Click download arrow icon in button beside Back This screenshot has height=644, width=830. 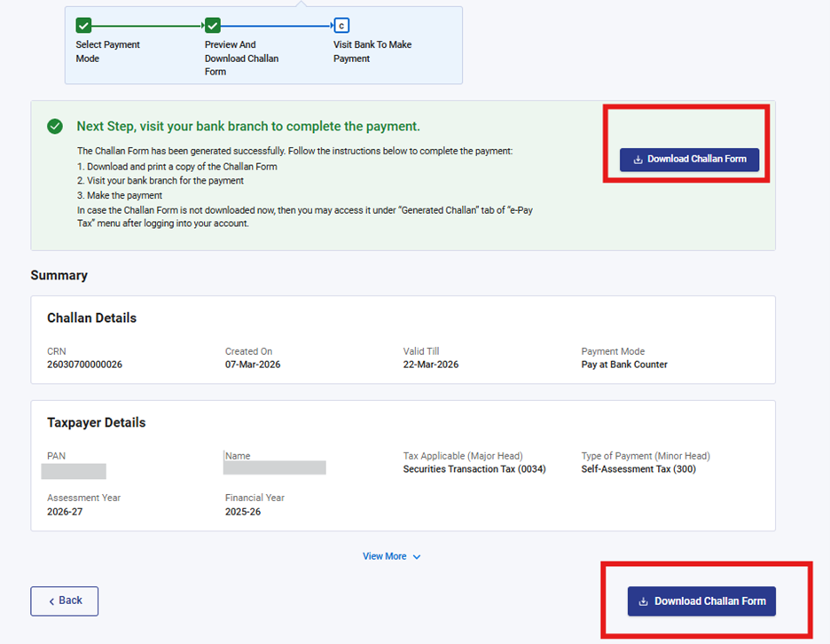coord(644,601)
